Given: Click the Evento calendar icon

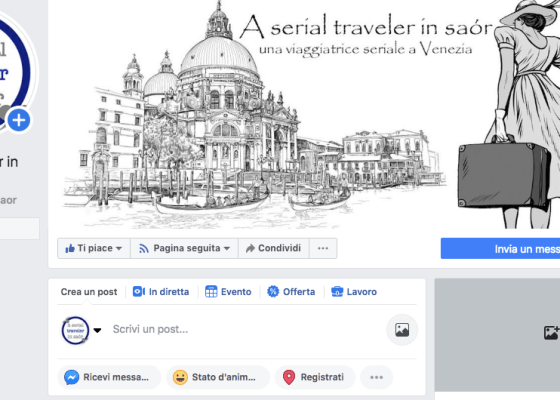Looking at the screenshot, I should 211,292.
